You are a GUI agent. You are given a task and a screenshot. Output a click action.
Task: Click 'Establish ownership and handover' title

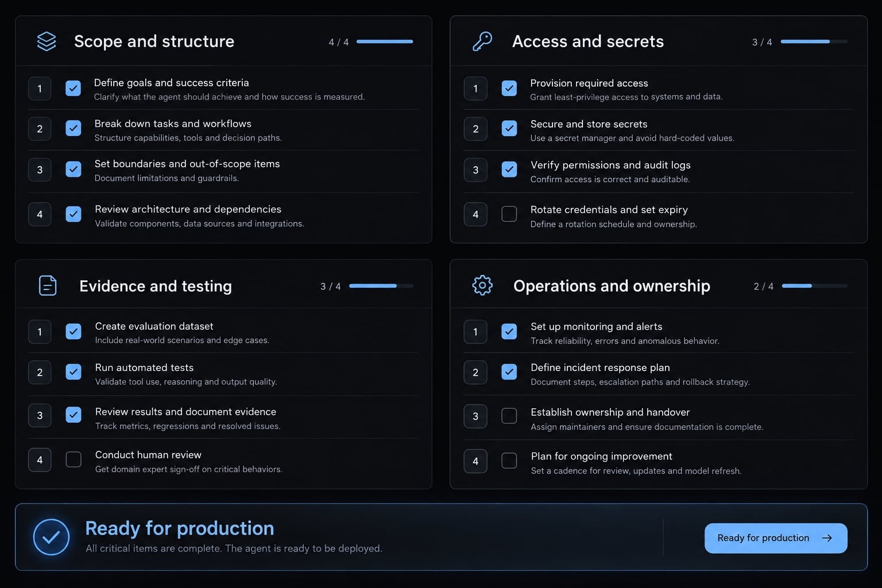[x=610, y=412]
